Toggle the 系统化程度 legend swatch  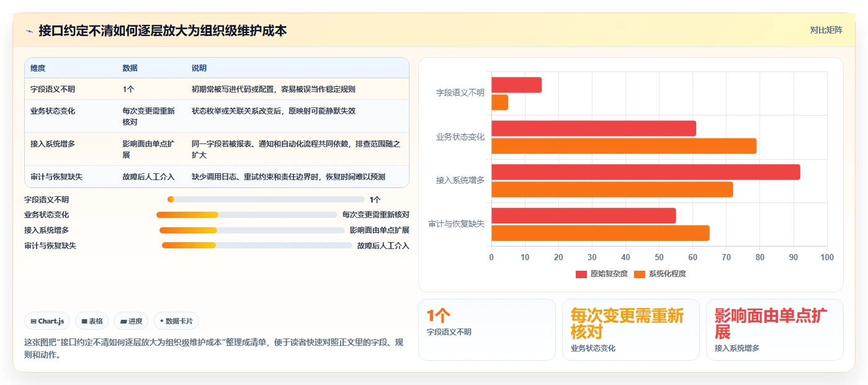[640, 274]
